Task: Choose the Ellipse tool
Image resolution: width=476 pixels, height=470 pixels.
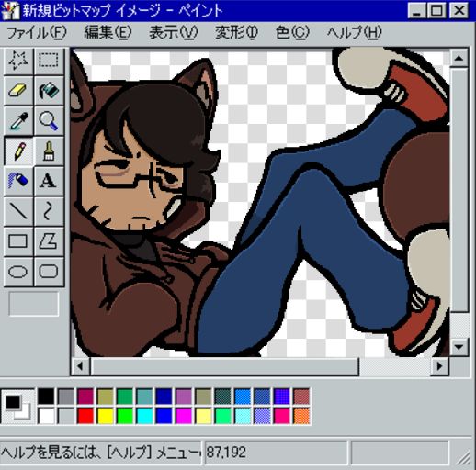Action: [x=18, y=272]
